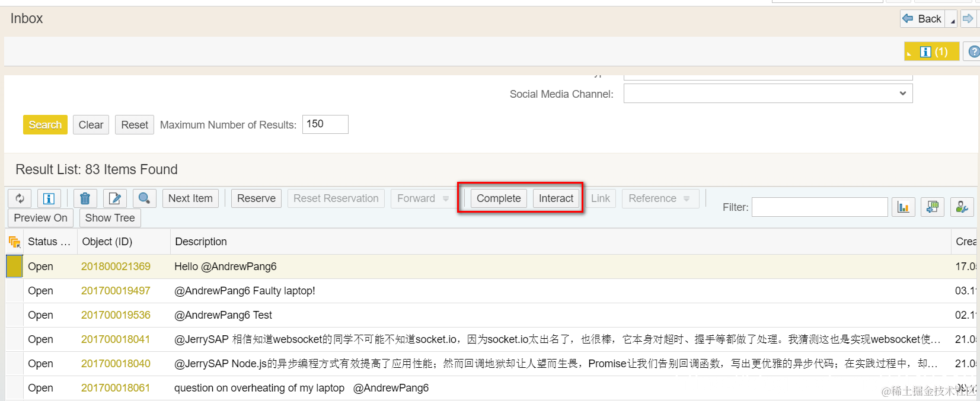
Task: Select row for object 201700018041
Action: click(14, 339)
